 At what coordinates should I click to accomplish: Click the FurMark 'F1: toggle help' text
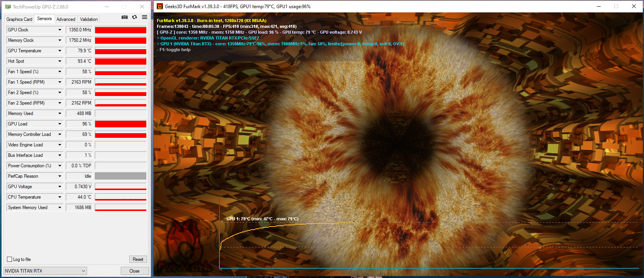(x=174, y=50)
